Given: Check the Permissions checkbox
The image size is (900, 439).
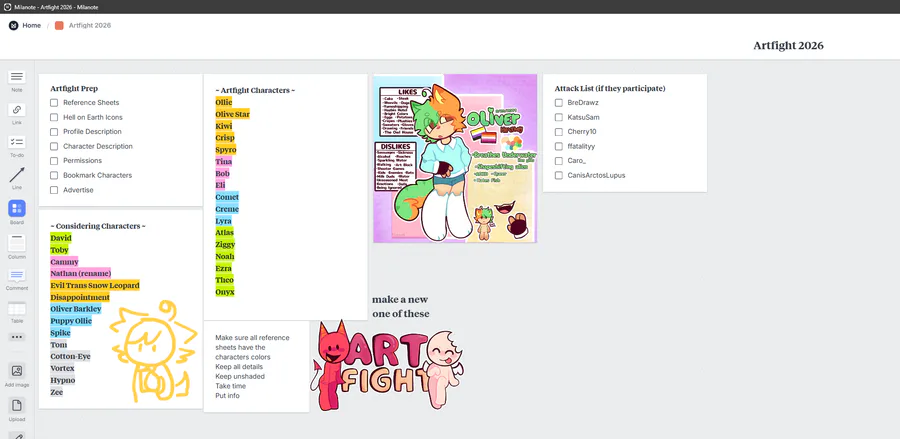Looking at the screenshot, I should click(54, 161).
